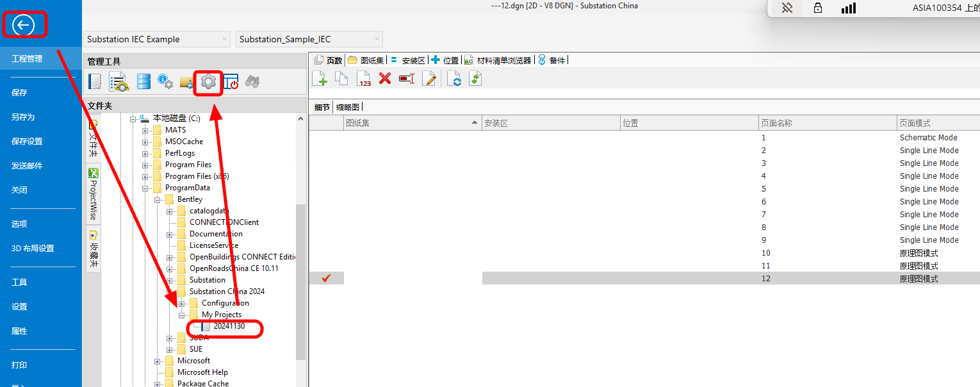Switch to the 图纸集 tab

click(x=366, y=60)
